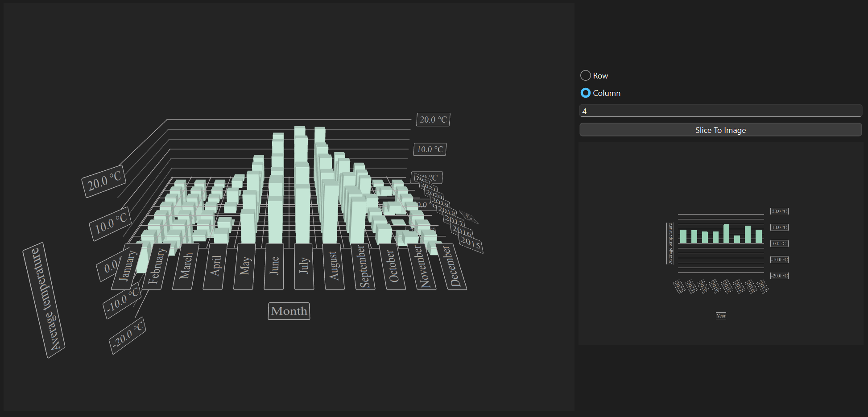The image size is (868, 417).
Task: Click the Month axis title label
Action: [x=289, y=311]
